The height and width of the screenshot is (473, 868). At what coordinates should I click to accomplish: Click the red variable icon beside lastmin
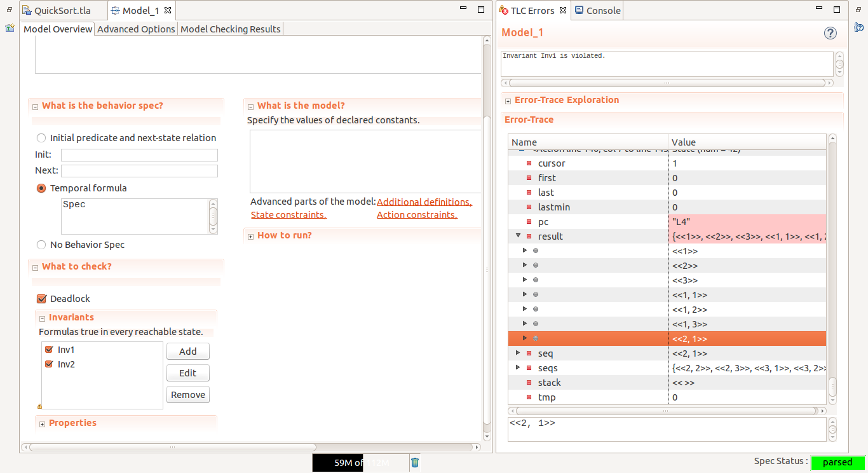[529, 207]
